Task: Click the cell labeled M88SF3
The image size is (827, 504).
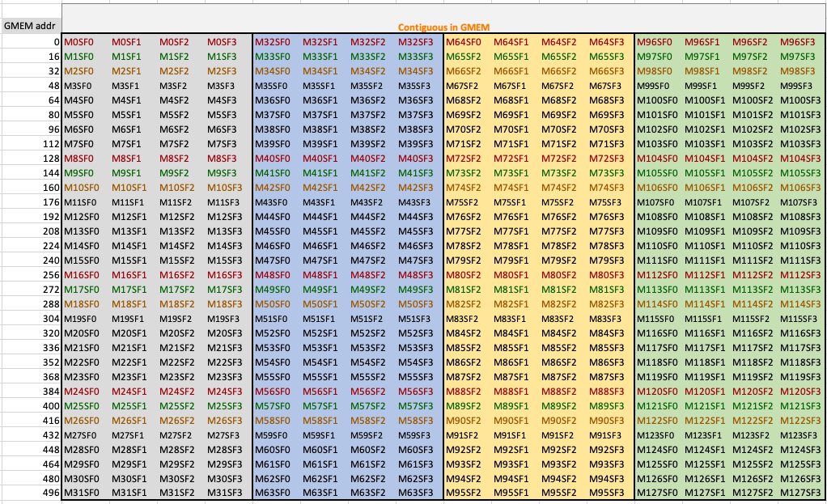Action: coord(606,392)
